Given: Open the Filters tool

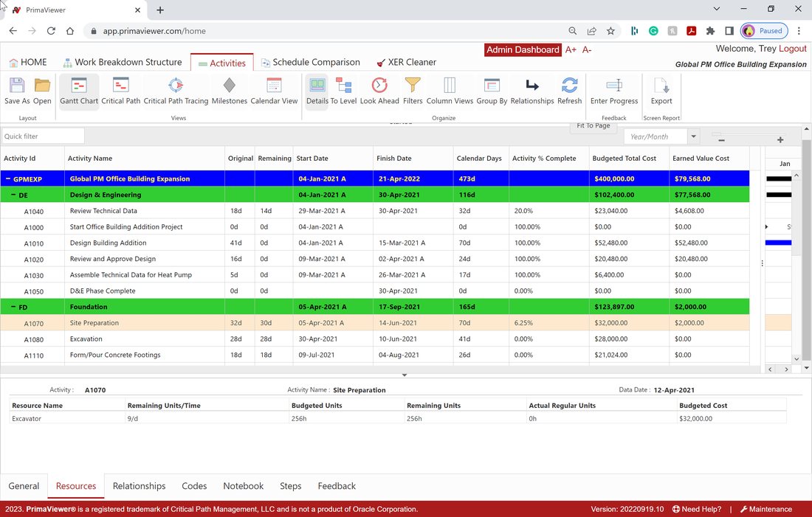Looking at the screenshot, I should (413, 91).
